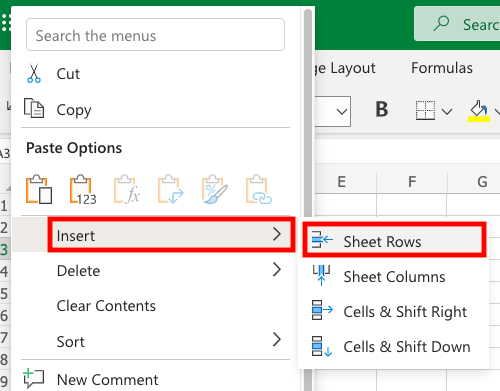Select Paste Link chain icon
The width and height of the screenshot is (500, 391).
tap(259, 189)
